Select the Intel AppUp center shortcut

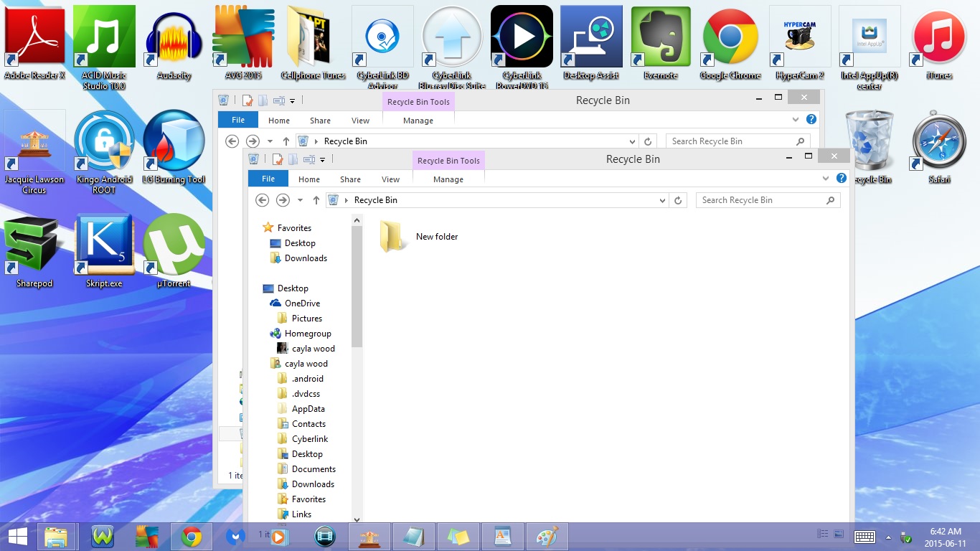point(870,47)
